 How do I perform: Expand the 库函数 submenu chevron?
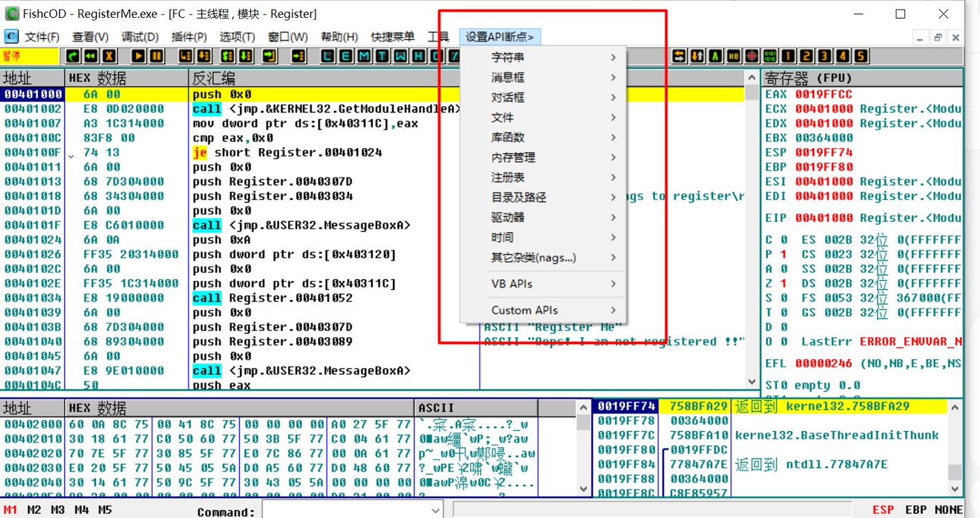(613, 137)
